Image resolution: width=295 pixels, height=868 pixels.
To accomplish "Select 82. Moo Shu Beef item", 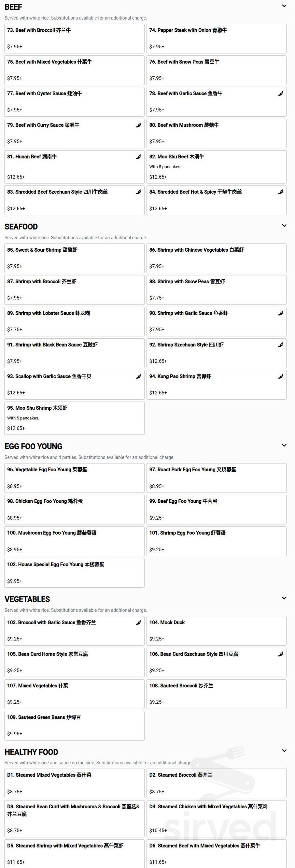I will pyautogui.click(x=216, y=167).
